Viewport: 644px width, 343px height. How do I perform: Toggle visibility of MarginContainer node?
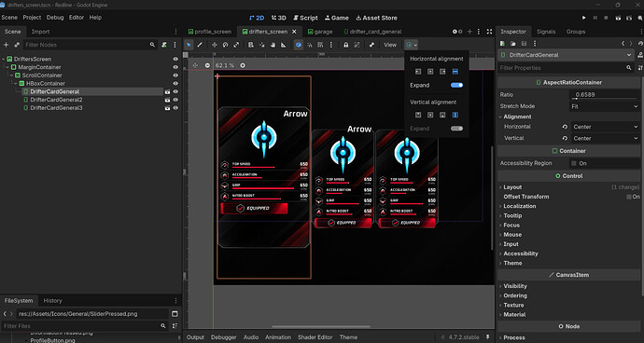pyautogui.click(x=175, y=67)
